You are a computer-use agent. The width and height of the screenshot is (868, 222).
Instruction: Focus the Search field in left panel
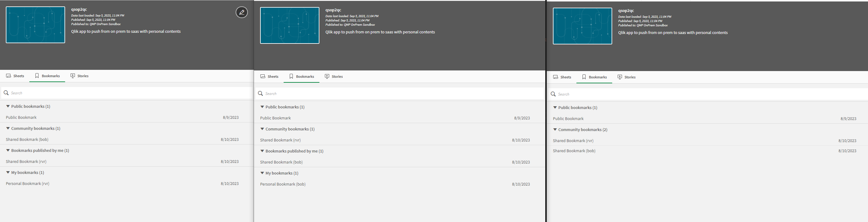(127, 93)
